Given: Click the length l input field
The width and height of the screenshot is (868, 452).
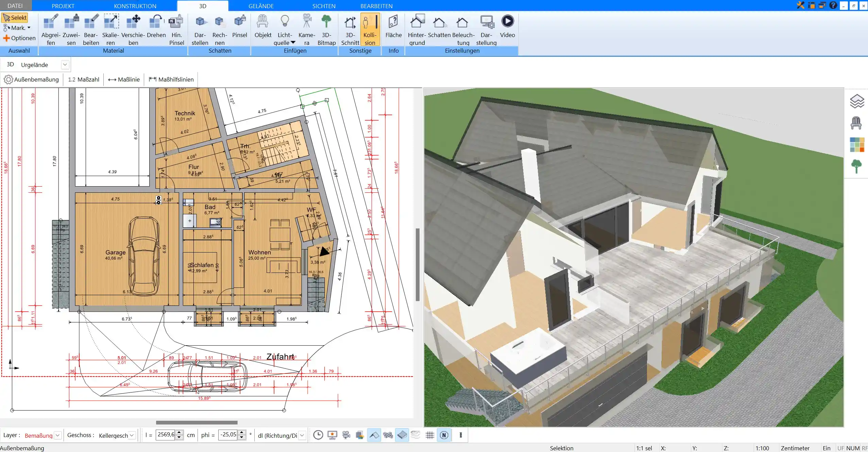Looking at the screenshot, I should (x=166, y=435).
